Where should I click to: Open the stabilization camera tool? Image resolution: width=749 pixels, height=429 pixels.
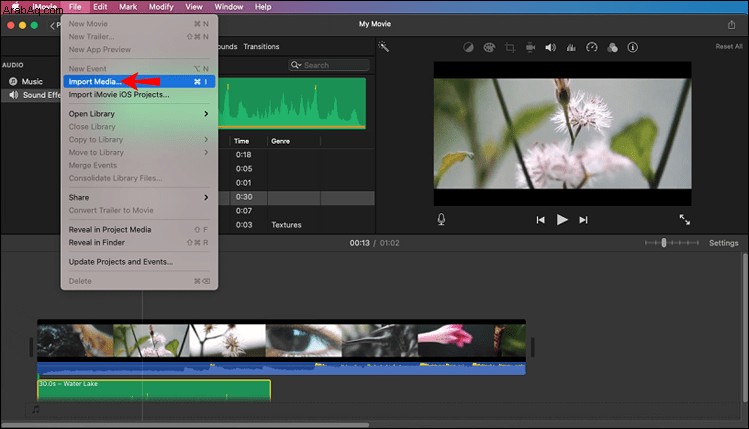pyautogui.click(x=530, y=47)
